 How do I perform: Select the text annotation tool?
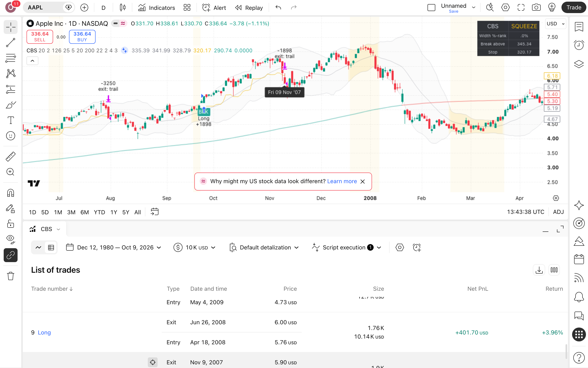11,120
